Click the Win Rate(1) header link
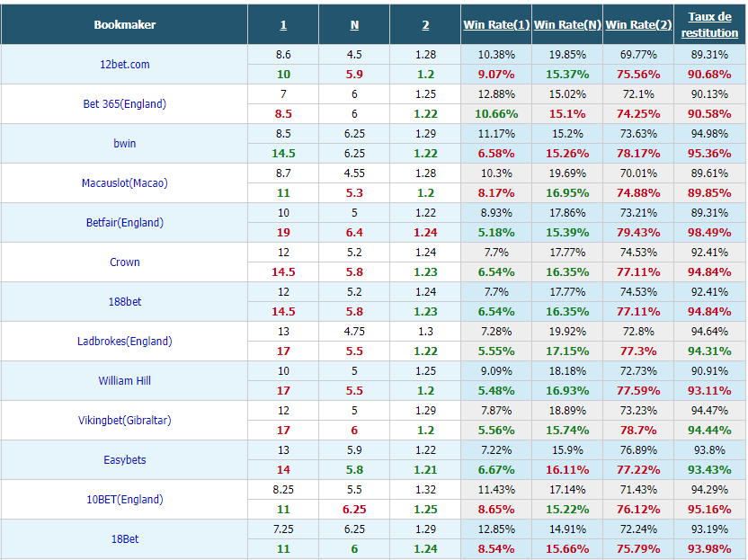The height and width of the screenshot is (560, 748). pos(496,25)
